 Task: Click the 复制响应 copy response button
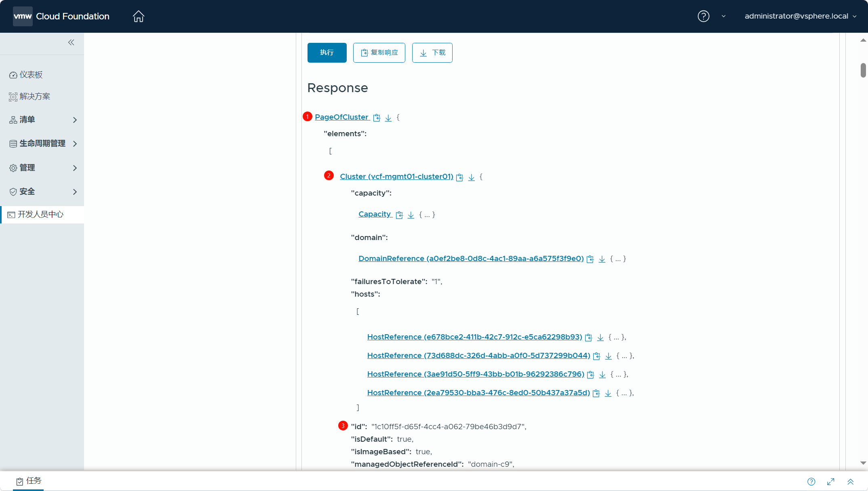tap(379, 53)
